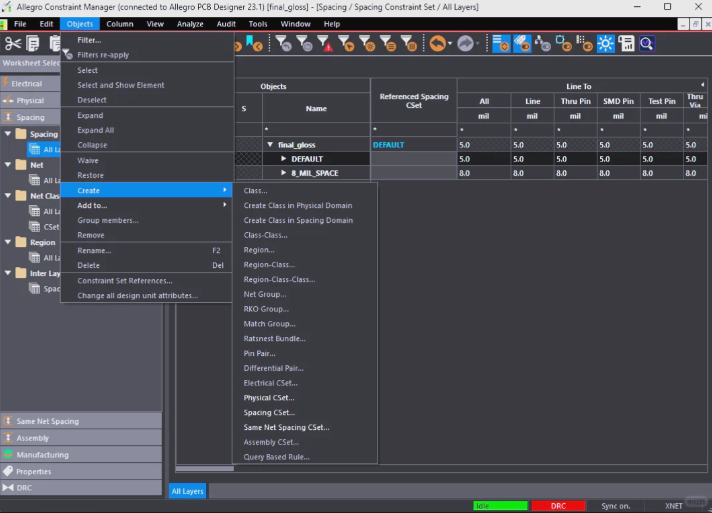Open the Same Net Spacing section
This screenshot has width=712, height=513.
(81, 421)
